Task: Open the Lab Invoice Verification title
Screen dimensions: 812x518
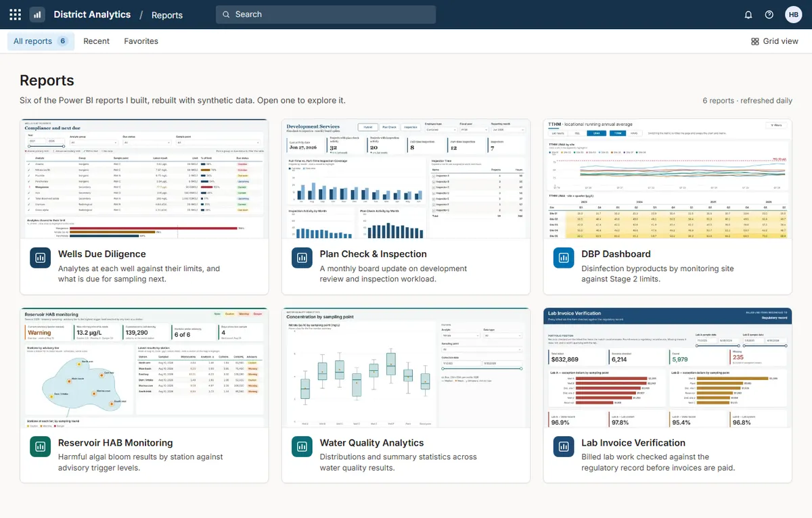Action: 633,443
